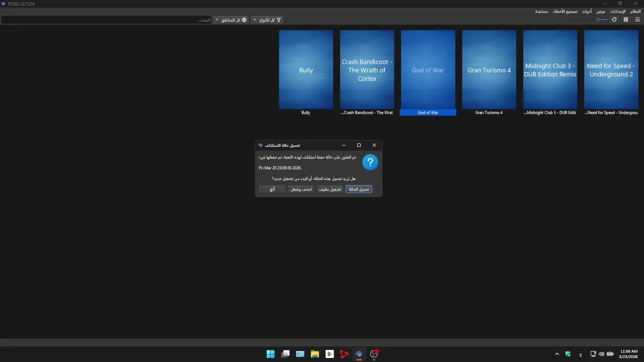
Task: Open Task View on taskbar
Action: click(285, 354)
